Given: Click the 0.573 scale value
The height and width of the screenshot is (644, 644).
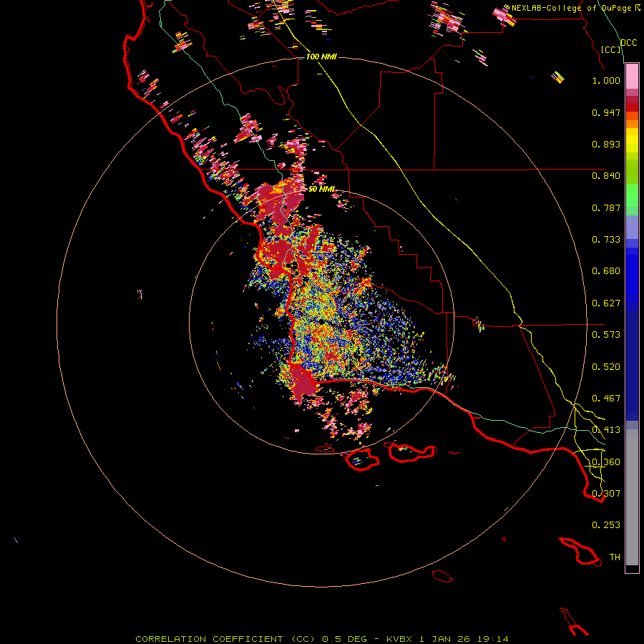Looking at the screenshot, I should [x=606, y=335].
